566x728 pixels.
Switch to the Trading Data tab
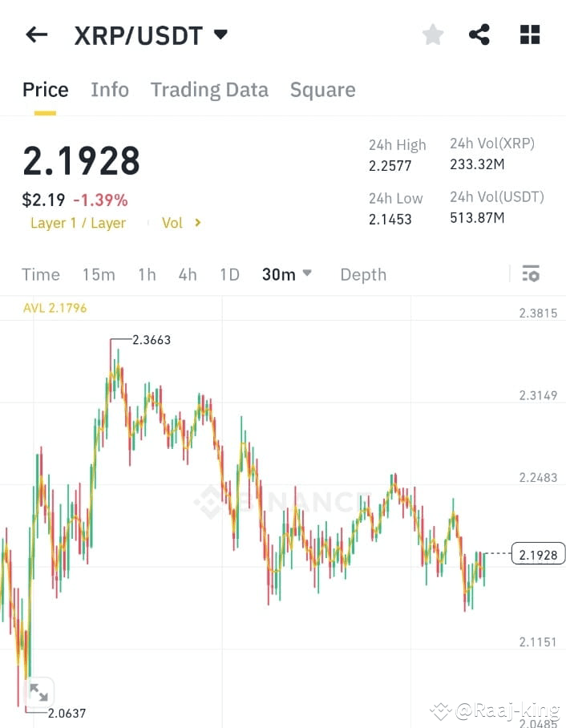pyautogui.click(x=209, y=89)
